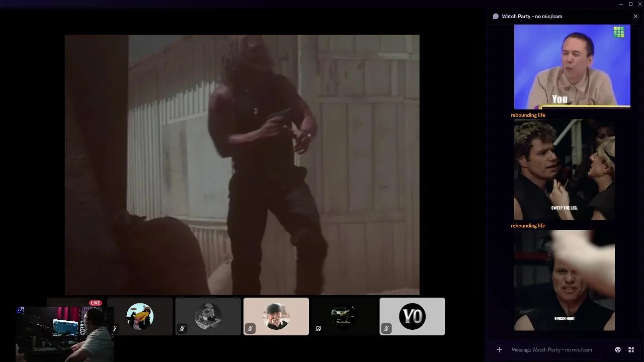Open the 'You' captioned GIF in chat
The height and width of the screenshot is (362, 644).
[x=572, y=66]
